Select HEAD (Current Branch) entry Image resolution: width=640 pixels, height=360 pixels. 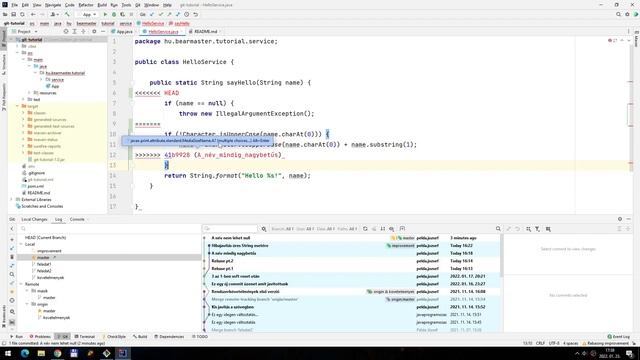pos(45,238)
